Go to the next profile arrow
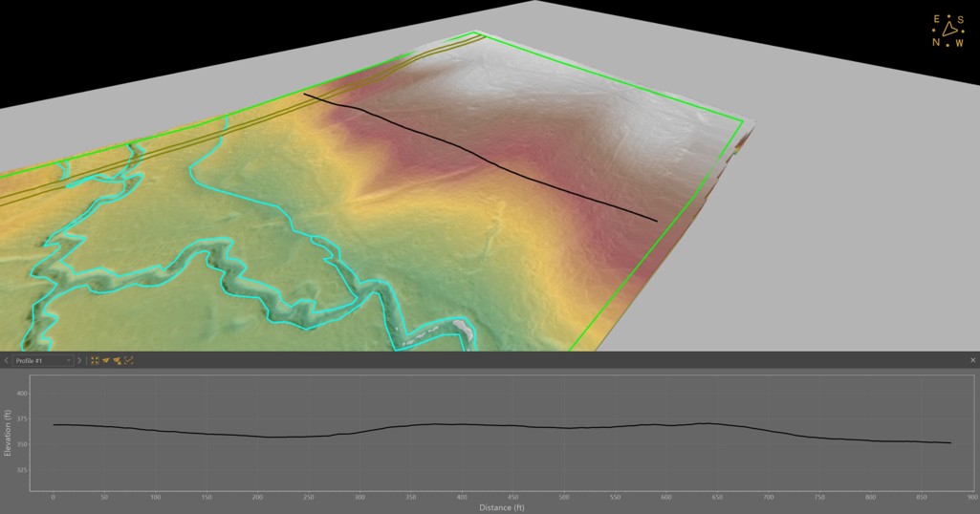 (x=79, y=360)
